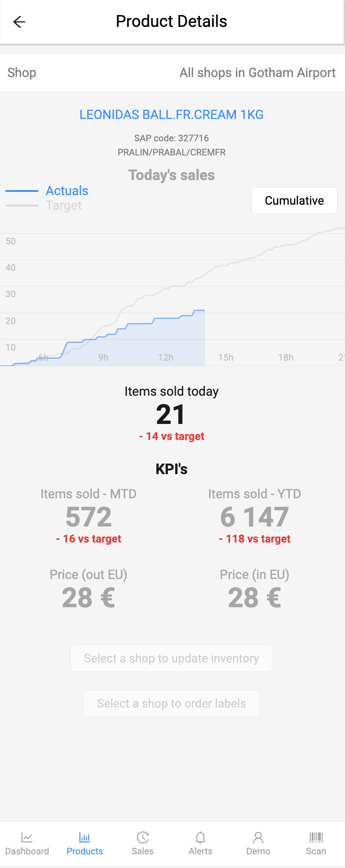The width and height of the screenshot is (345, 868).
Task: Click the actuals line end on chart
Action: tap(204, 310)
